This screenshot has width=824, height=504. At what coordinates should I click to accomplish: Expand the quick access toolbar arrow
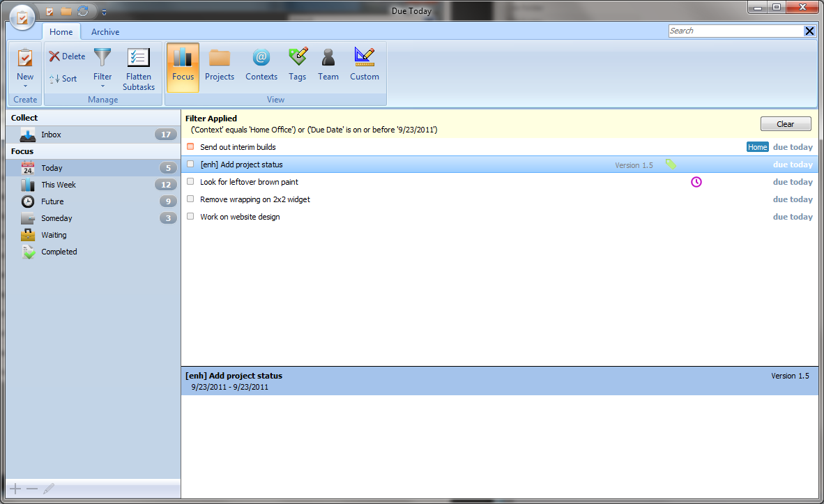pyautogui.click(x=104, y=12)
